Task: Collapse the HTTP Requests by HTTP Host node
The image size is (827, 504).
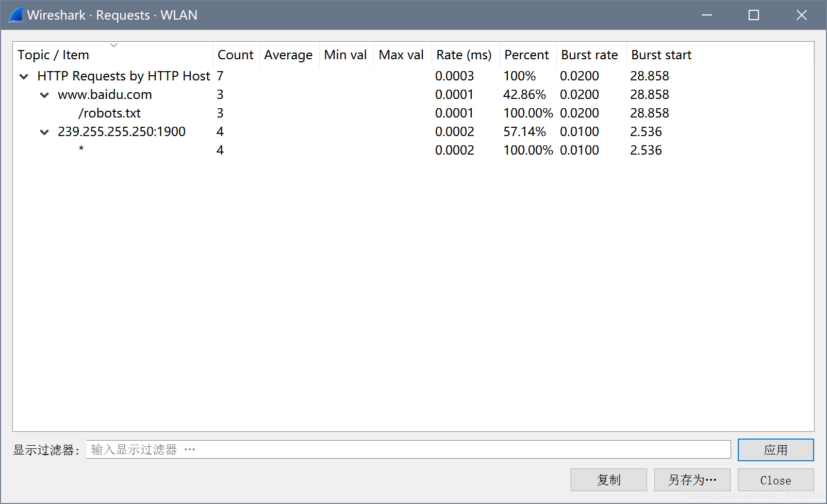Action: (x=24, y=77)
